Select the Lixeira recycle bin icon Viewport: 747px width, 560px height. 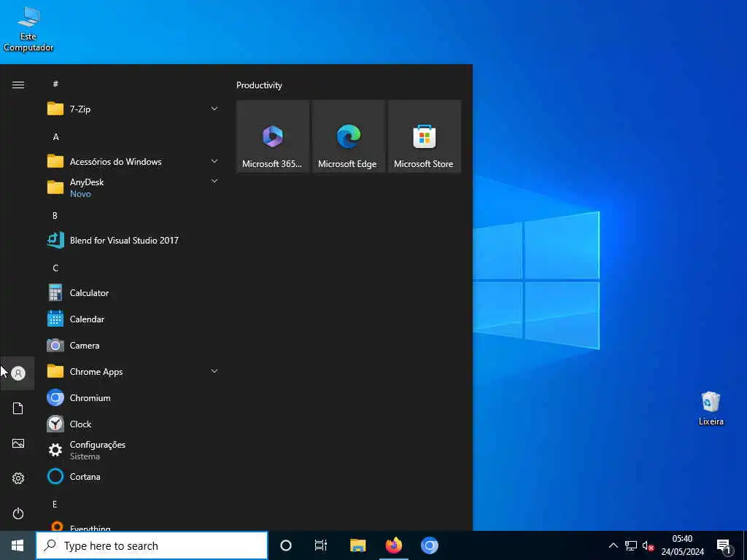tap(711, 408)
